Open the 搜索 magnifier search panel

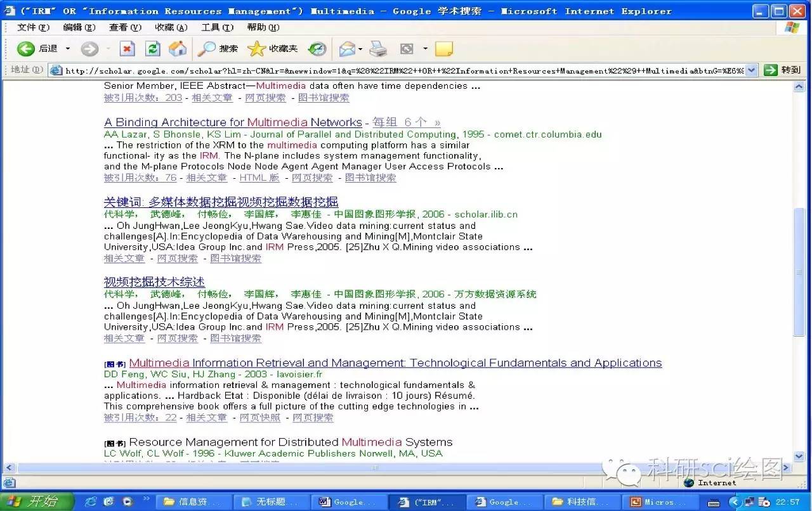pyautogui.click(x=218, y=49)
